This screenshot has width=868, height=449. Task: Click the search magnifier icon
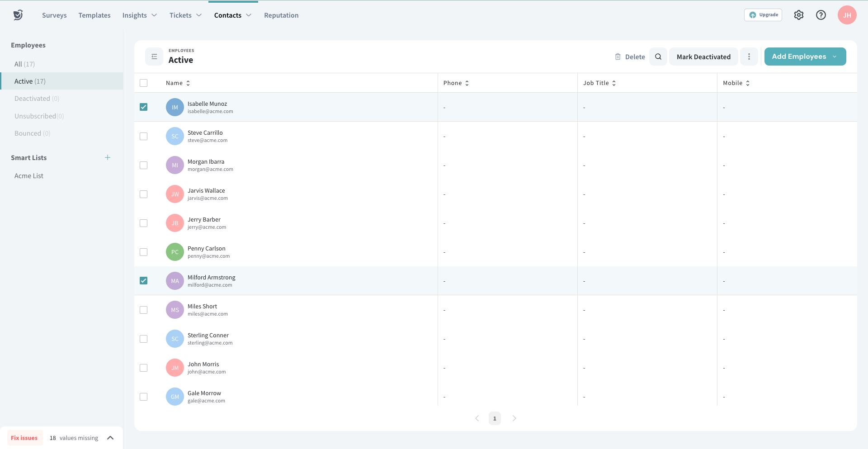tap(658, 57)
